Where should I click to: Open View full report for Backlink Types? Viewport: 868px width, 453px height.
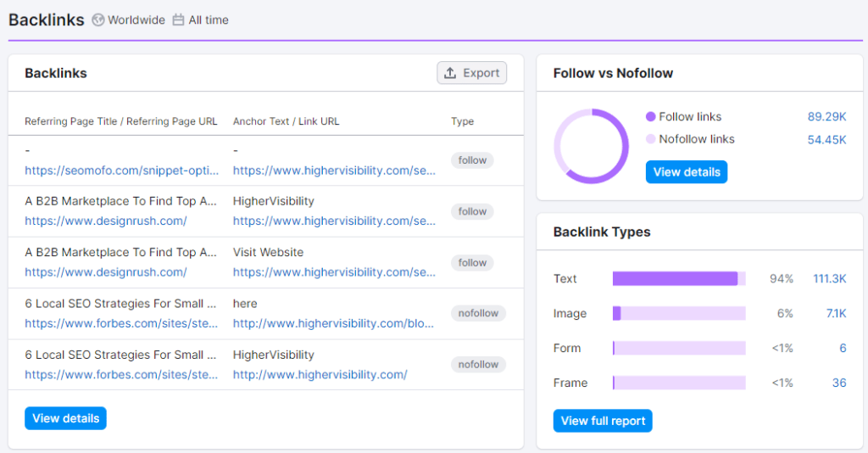click(x=603, y=421)
